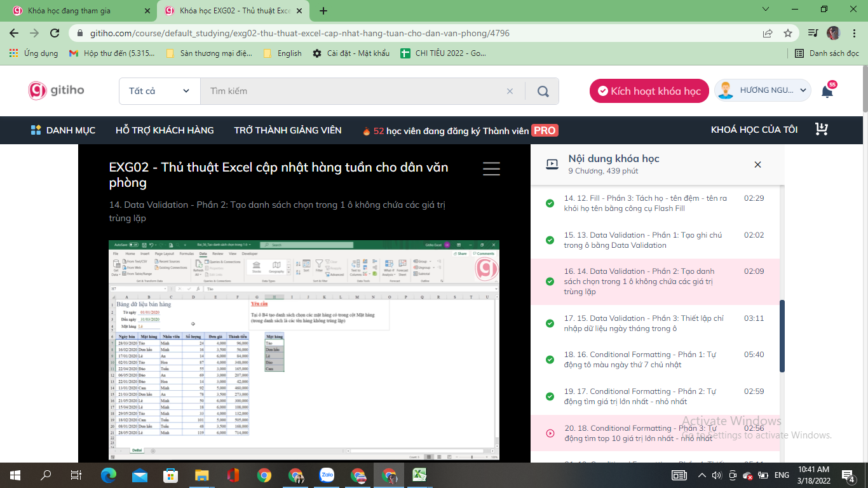Toggle completion check for lesson 19. 17.
The width and height of the screenshot is (868, 488).
(550, 396)
